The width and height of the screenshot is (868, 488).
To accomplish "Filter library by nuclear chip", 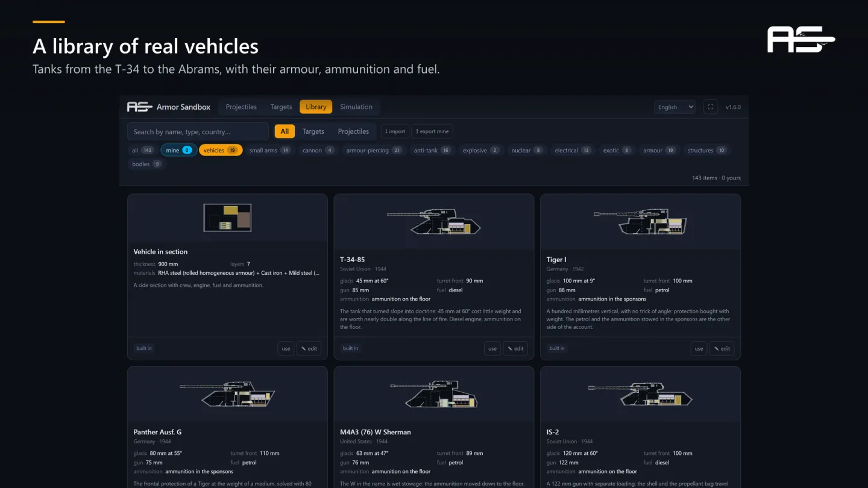I will click(x=527, y=150).
